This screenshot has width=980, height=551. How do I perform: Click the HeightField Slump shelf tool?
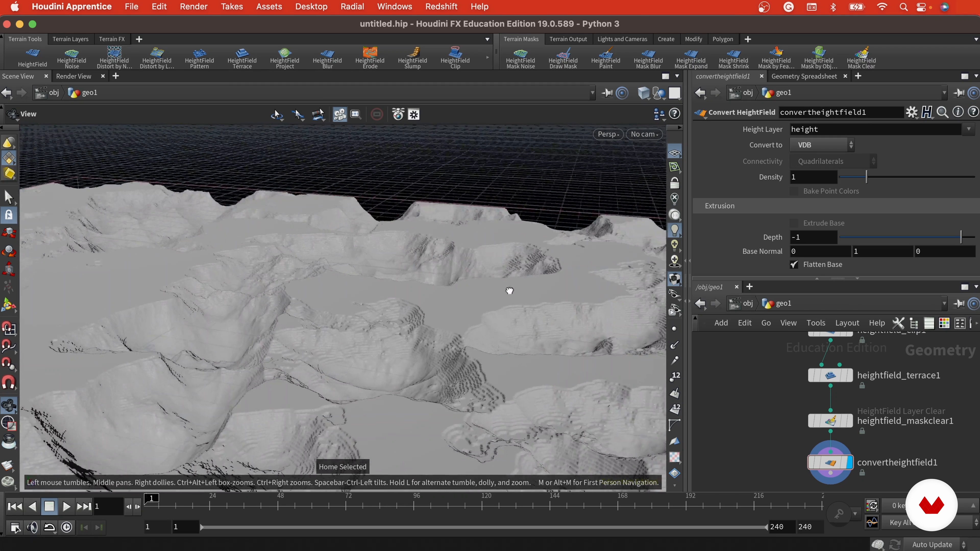(x=412, y=58)
